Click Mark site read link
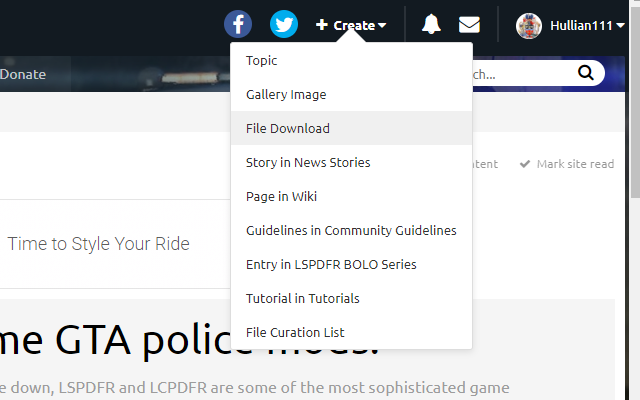Image resolution: width=640 pixels, height=400 pixels. (567, 164)
